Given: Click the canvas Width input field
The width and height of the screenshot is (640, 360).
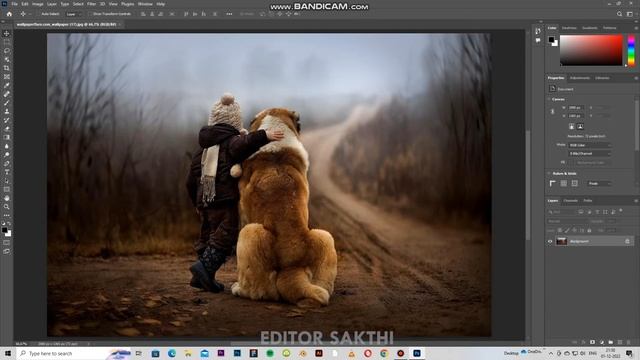Looking at the screenshot, I should [576, 108].
